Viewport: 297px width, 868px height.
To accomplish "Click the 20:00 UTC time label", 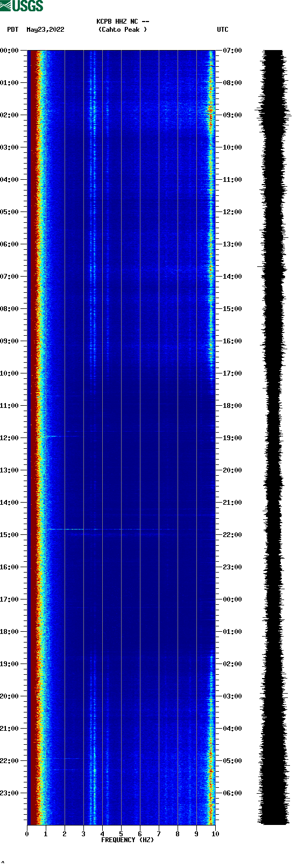I will pyautogui.click(x=232, y=470).
